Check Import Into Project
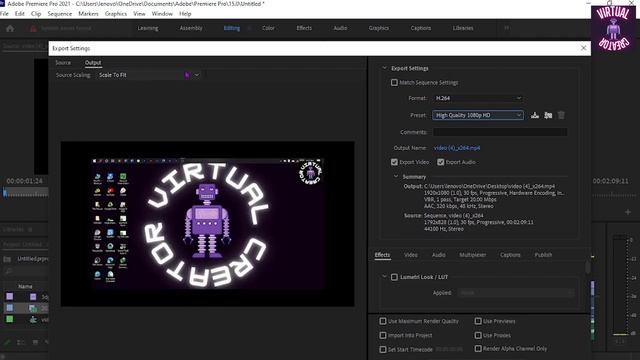The image size is (640, 360). (383, 336)
